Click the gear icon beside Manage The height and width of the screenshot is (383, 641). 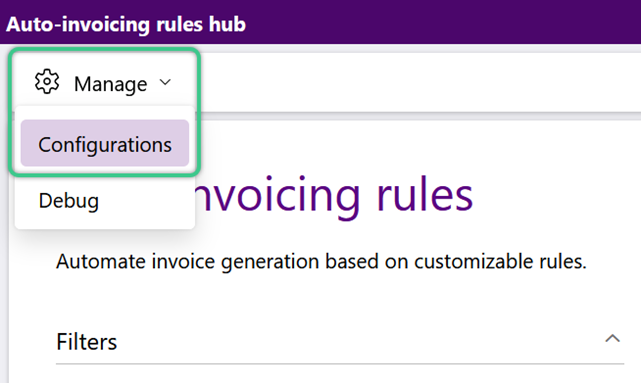pyautogui.click(x=47, y=82)
